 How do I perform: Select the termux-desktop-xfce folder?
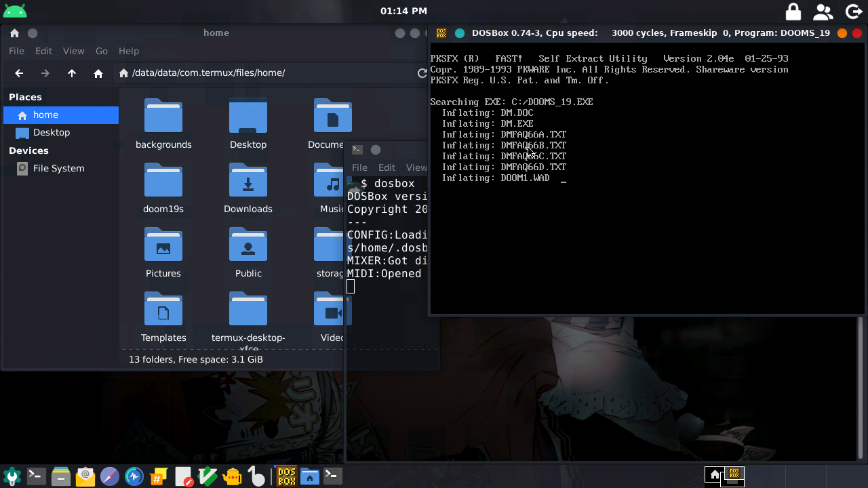pos(248,320)
